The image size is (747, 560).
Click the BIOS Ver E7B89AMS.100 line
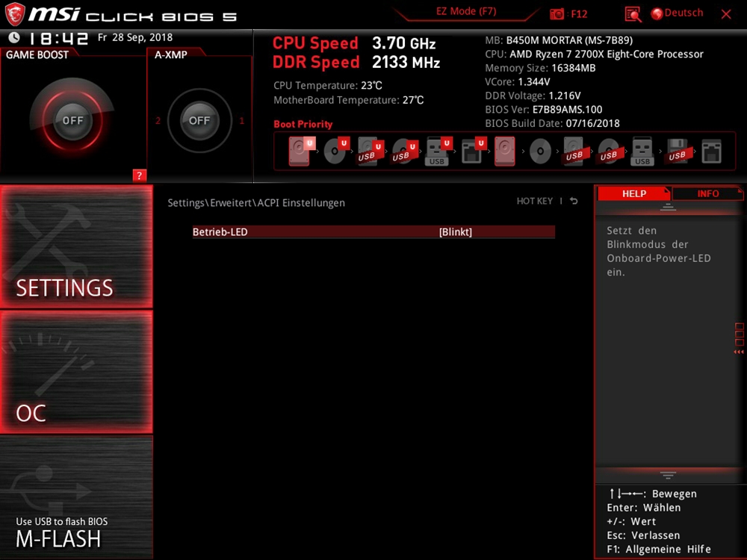(544, 110)
